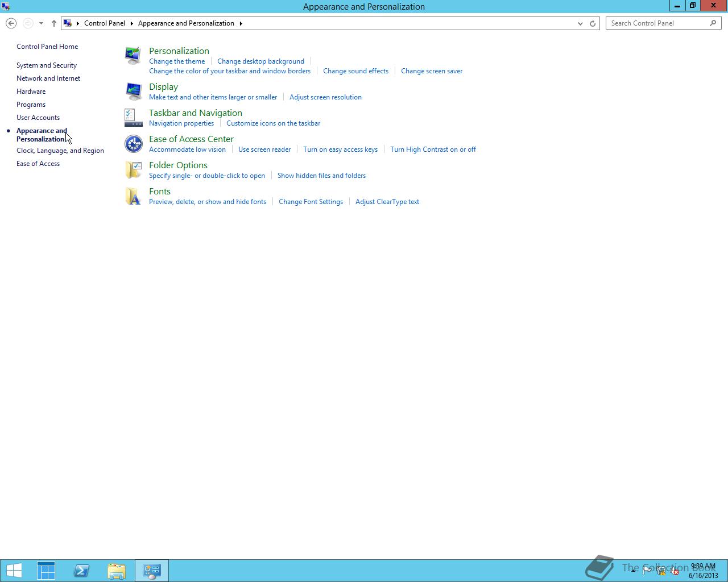Click Change screen saver
The height and width of the screenshot is (582, 728).
(432, 71)
